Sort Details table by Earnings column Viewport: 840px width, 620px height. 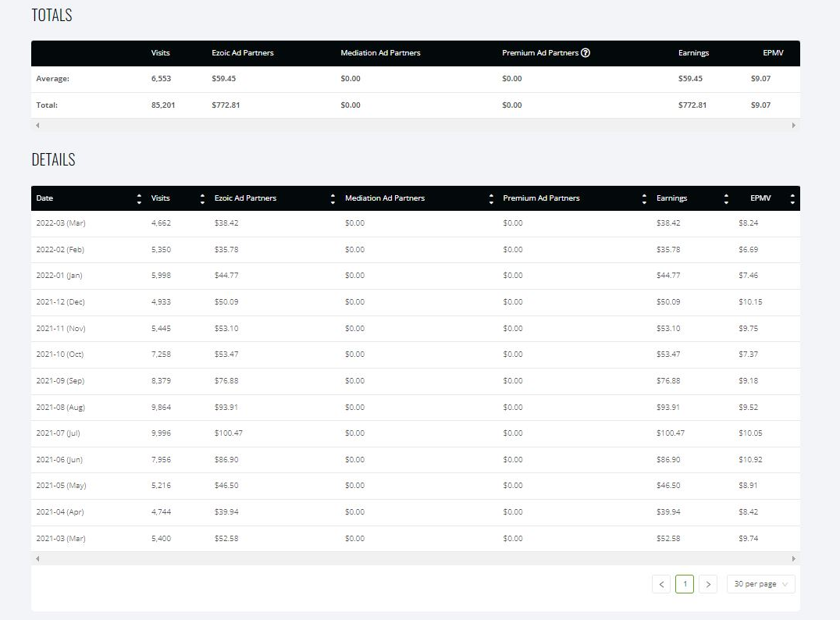pyautogui.click(x=726, y=199)
